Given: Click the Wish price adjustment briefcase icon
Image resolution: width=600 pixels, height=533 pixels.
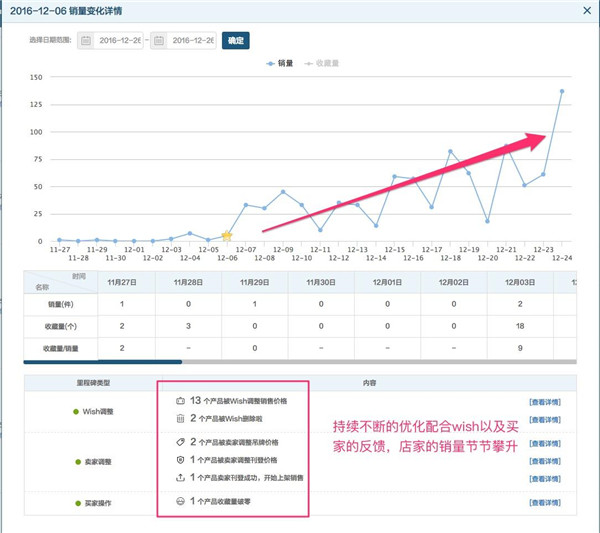Looking at the screenshot, I should (x=180, y=400).
